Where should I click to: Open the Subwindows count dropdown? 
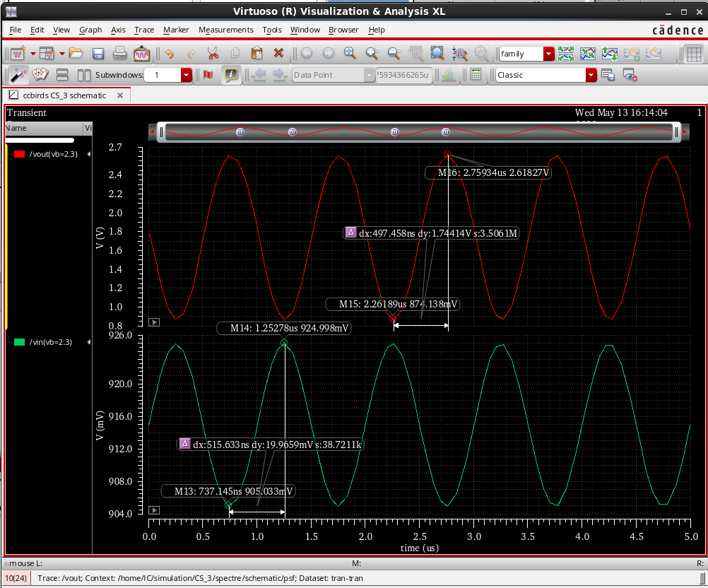(x=187, y=75)
